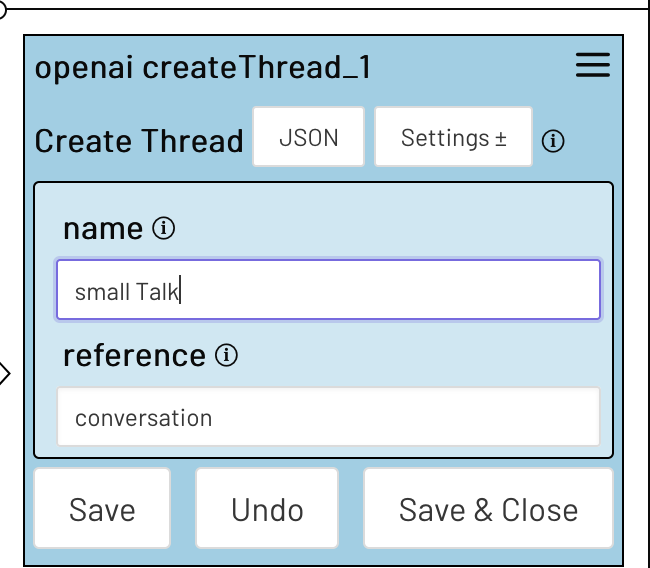Click Save & Close
The width and height of the screenshot is (650, 568).
point(488,508)
